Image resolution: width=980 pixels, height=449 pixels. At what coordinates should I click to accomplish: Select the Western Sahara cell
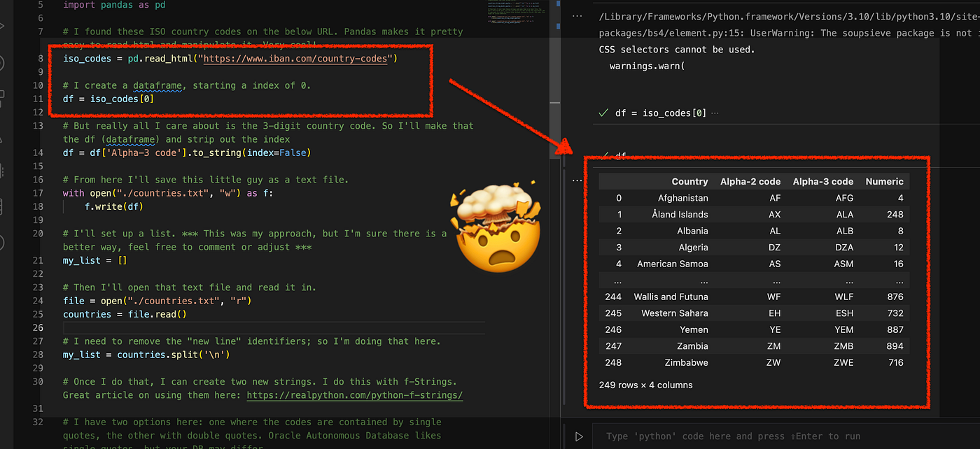point(674,313)
